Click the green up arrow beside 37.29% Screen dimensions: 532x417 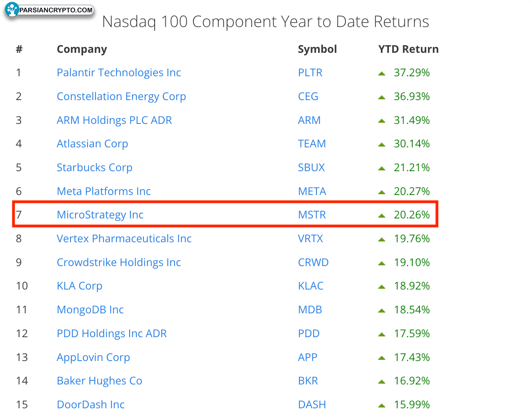[x=382, y=73]
